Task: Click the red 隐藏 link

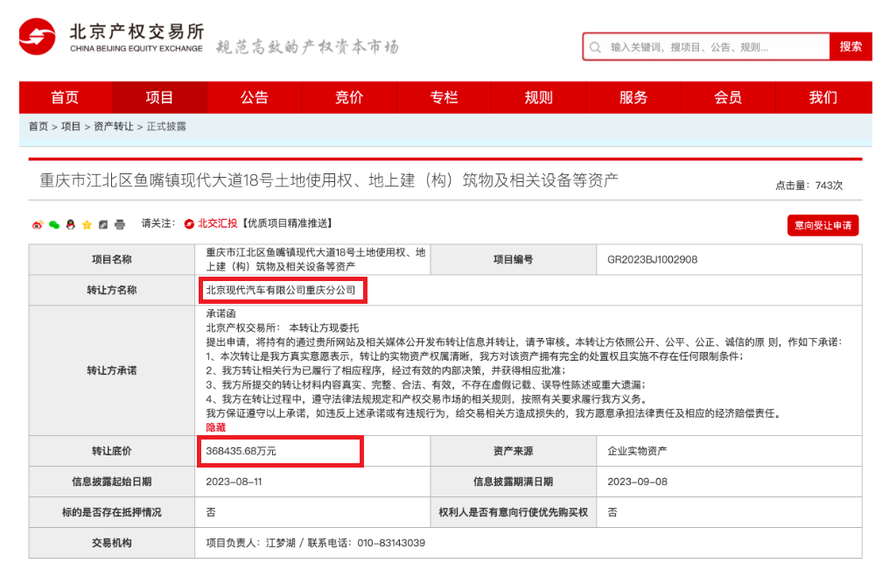Action: [216, 428]
